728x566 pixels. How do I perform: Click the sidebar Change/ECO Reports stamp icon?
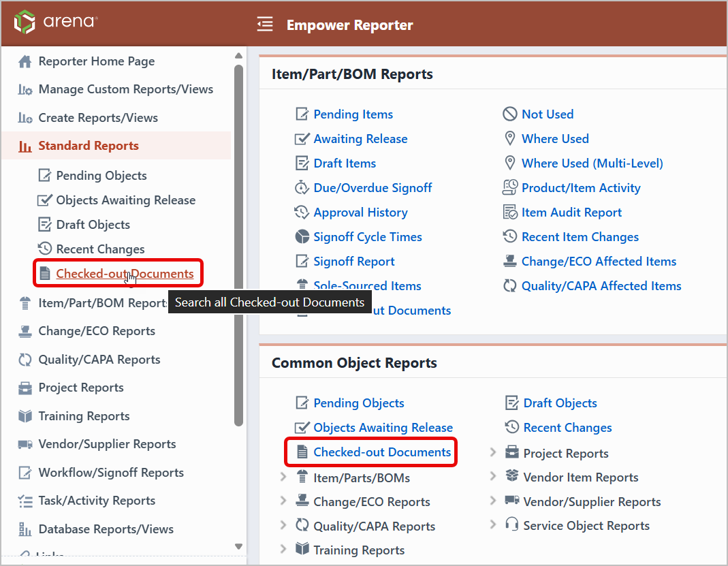click(x=25, y=331)
